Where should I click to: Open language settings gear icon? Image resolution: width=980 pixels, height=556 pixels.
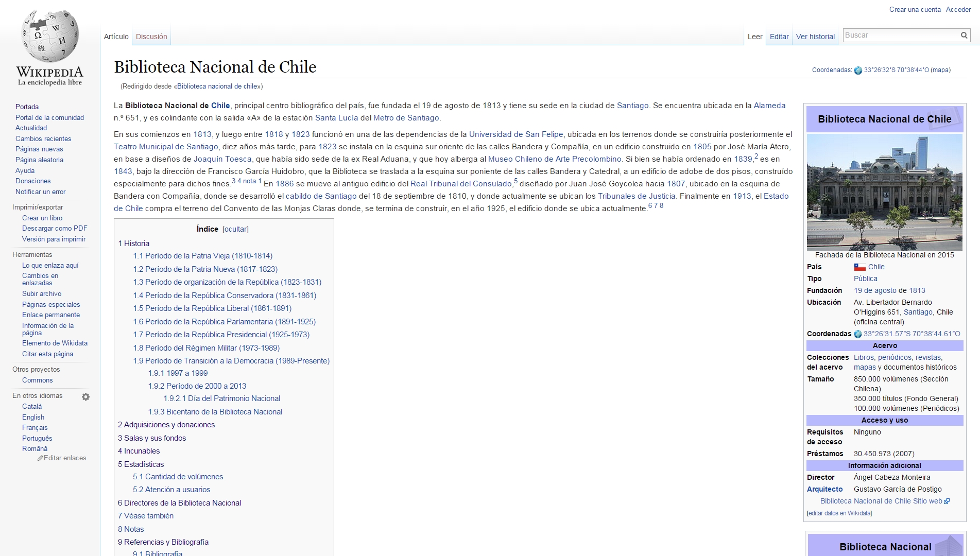(x=86, y=397)
